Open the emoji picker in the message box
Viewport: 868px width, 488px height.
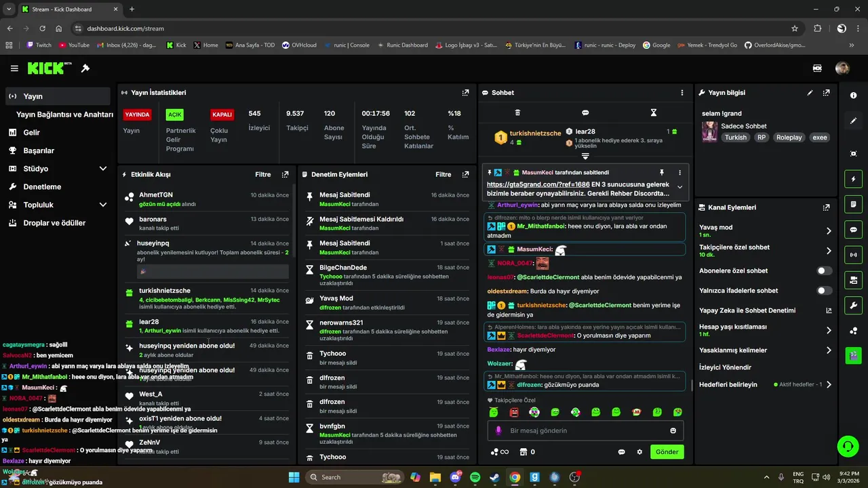pyautogui.click(x=673, y=430)
